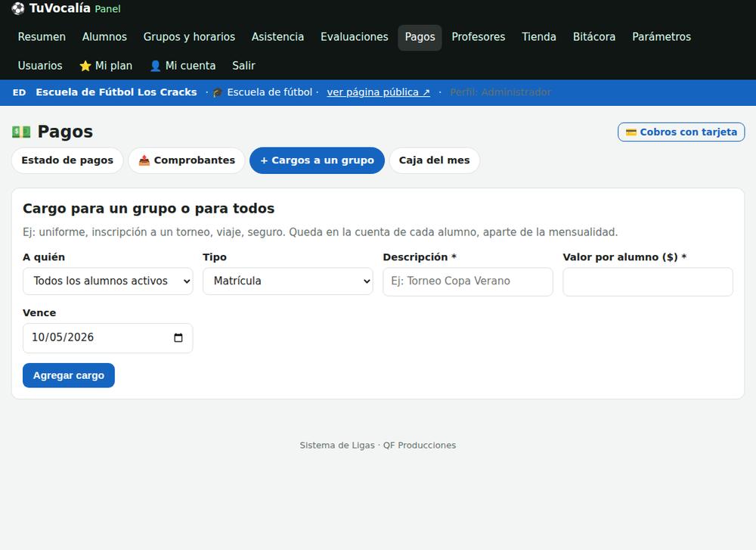The height and width of the screenshot is (550, 756).
Task: Open Bitácora from the nav bar
Action: pos(594,37)
